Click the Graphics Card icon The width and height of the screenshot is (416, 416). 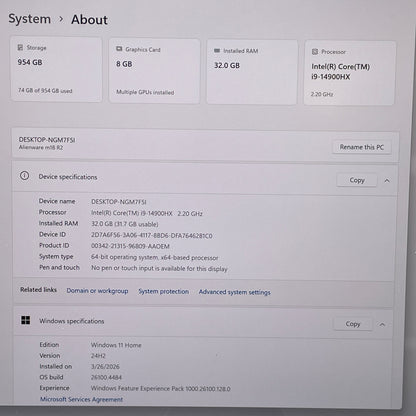pyautogui.click(x=119, y=49)
